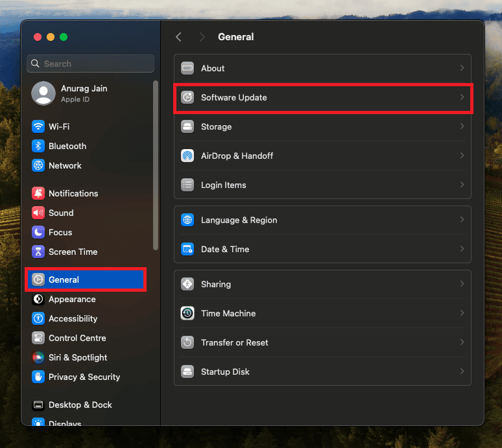Go back with the back arrow
Image resolution: width=502 pixels, height=448 pixels.
tap(178, 37)
